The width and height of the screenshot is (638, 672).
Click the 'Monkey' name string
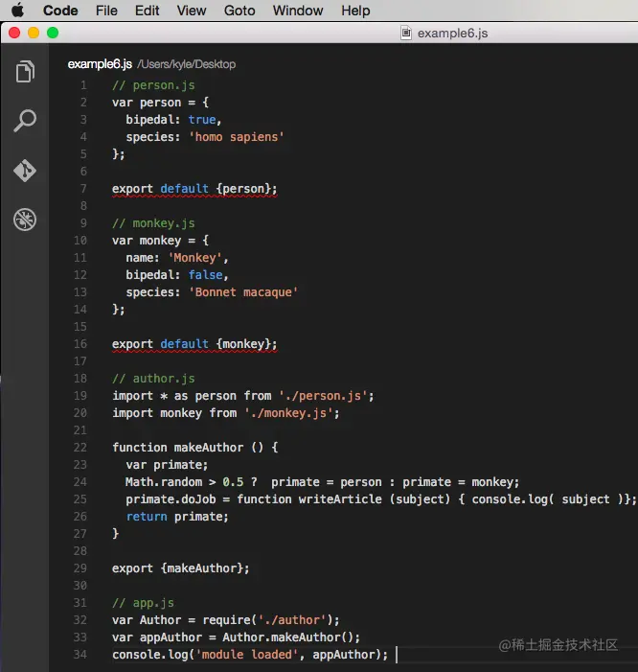pyautogui.click(x=194, y=258)
